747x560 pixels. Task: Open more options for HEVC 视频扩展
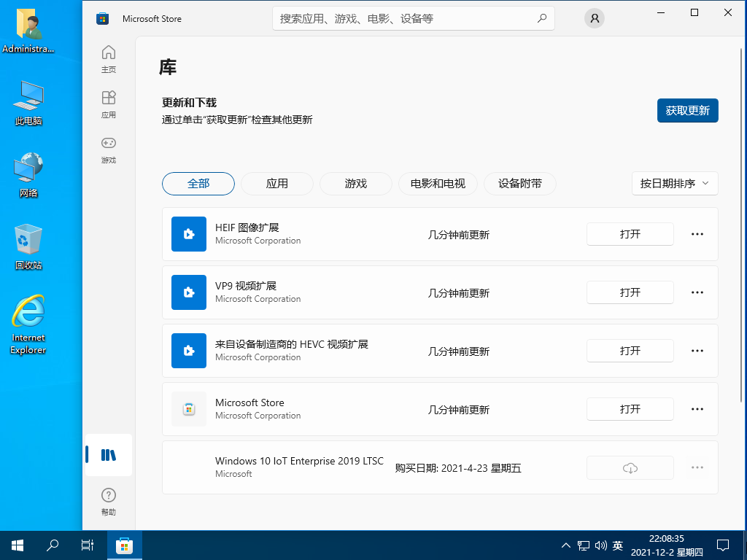697,351
